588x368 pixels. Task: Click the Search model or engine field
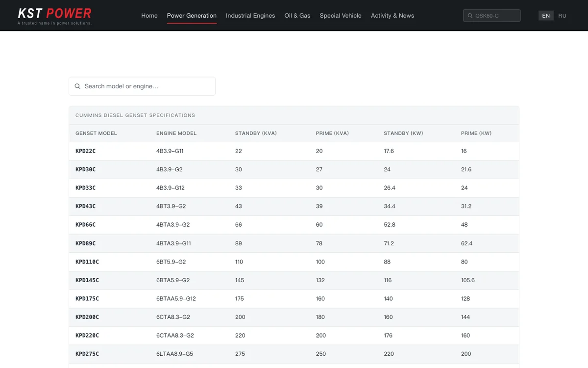[142, 86]
